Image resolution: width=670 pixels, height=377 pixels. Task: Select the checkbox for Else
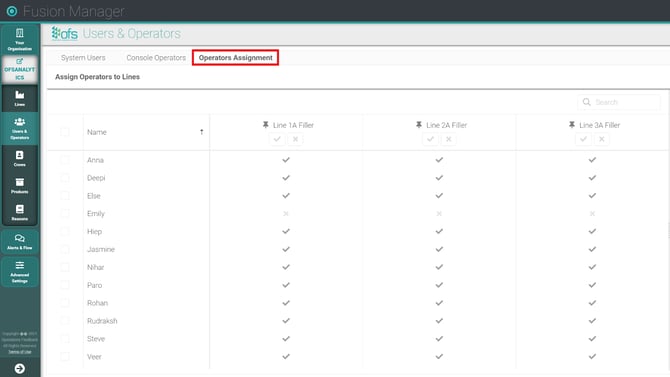click(65, 196)
